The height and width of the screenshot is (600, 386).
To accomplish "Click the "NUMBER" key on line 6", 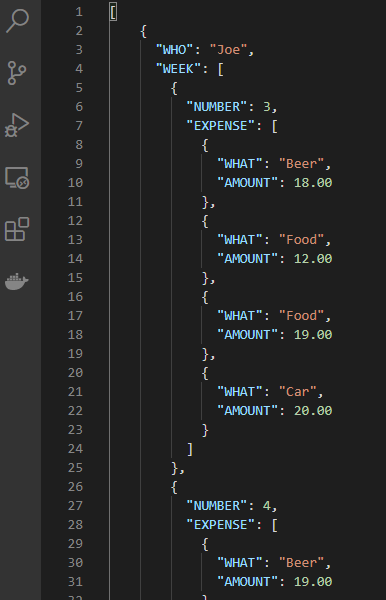I will click(217, 107).
